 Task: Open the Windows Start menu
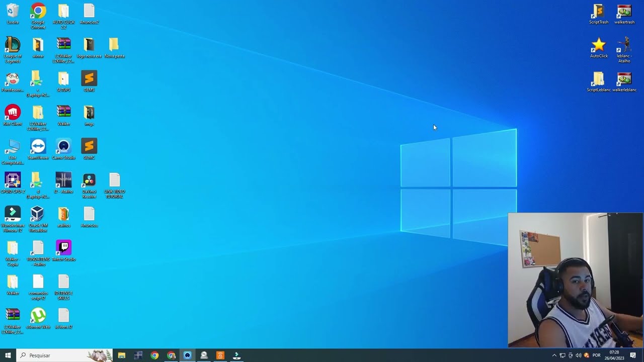coord(8,355)
